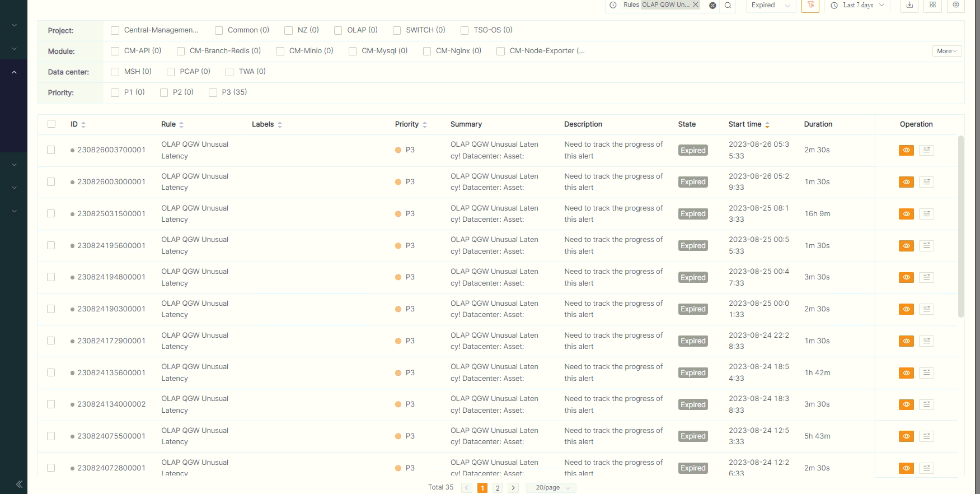Viewport: 980px width, 494px height.
Task: Toggle the orange filter panel button
Action: [810, 6]
